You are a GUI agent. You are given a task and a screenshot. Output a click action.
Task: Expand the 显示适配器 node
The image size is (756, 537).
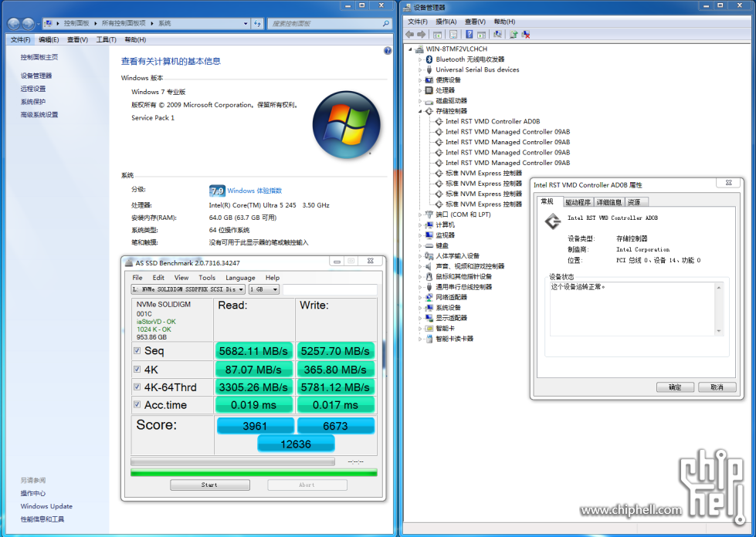420,318
